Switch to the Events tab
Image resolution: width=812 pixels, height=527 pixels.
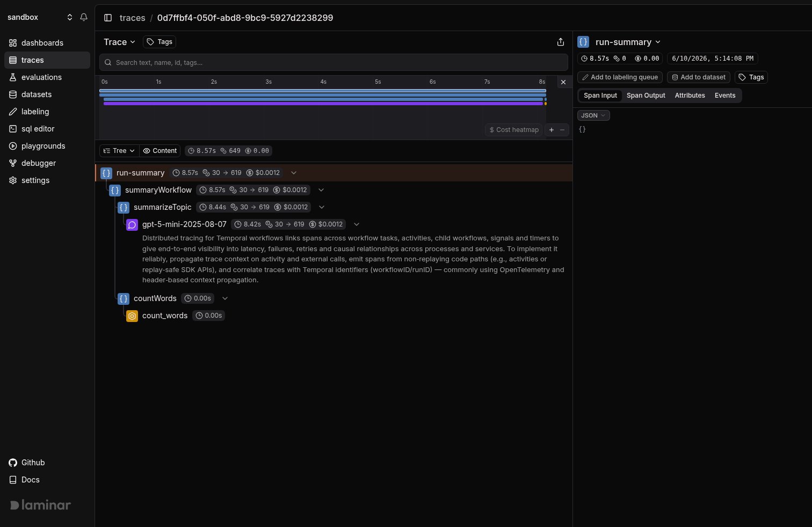click(x=725, y=96)
